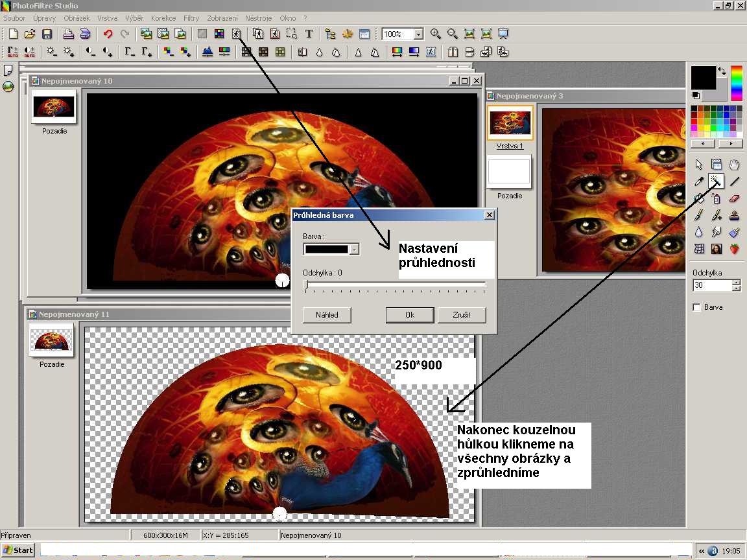Click the Odchylka slider track in dialog
This screenshot has width=747, height=560.
click(x=396, y=284)
